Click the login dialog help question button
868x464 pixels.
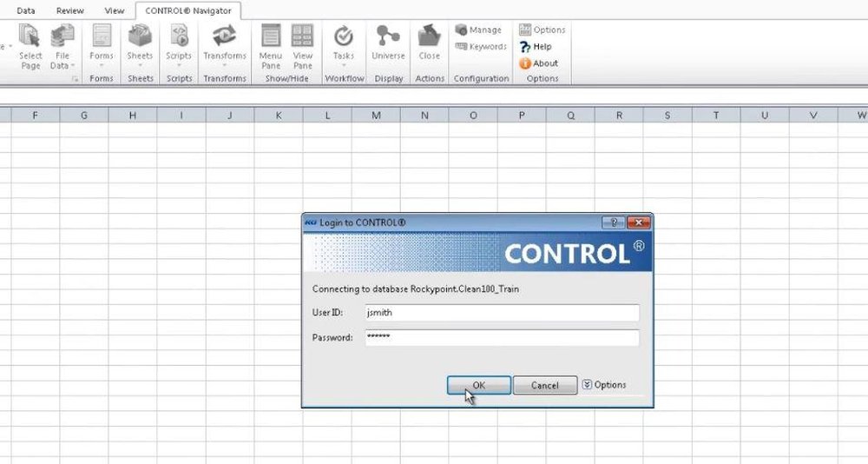tap(614, 222)
